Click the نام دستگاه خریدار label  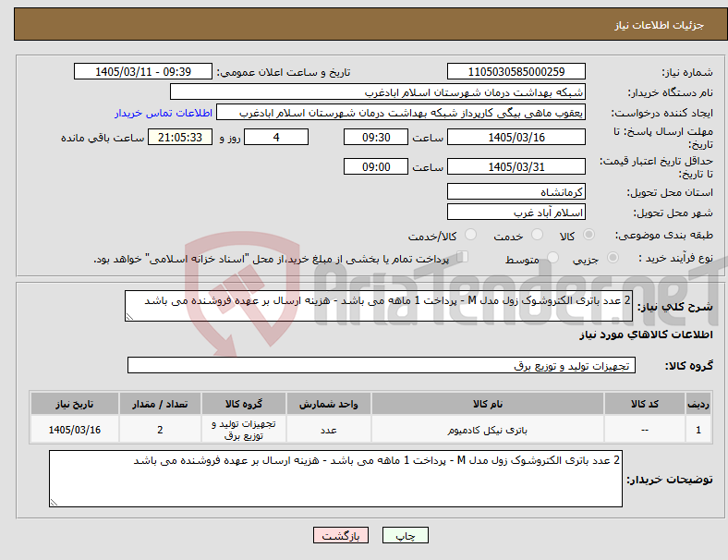(x=671, y=92)
